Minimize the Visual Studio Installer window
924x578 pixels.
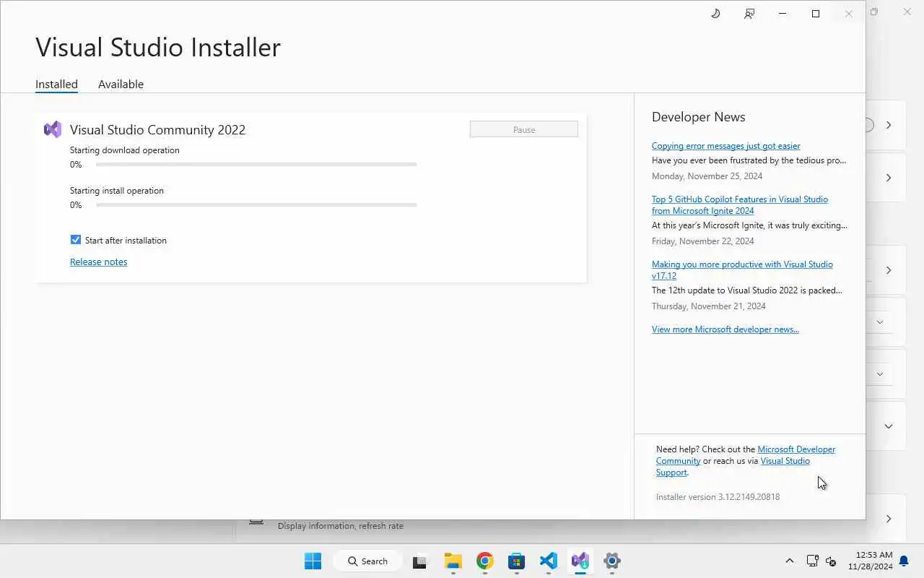coord(783,14)
